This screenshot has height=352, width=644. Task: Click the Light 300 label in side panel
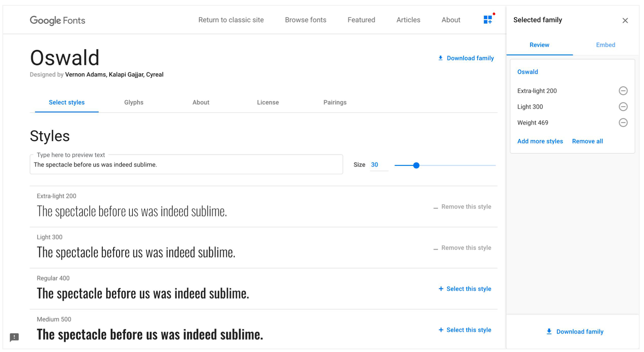tap(530, 107)
